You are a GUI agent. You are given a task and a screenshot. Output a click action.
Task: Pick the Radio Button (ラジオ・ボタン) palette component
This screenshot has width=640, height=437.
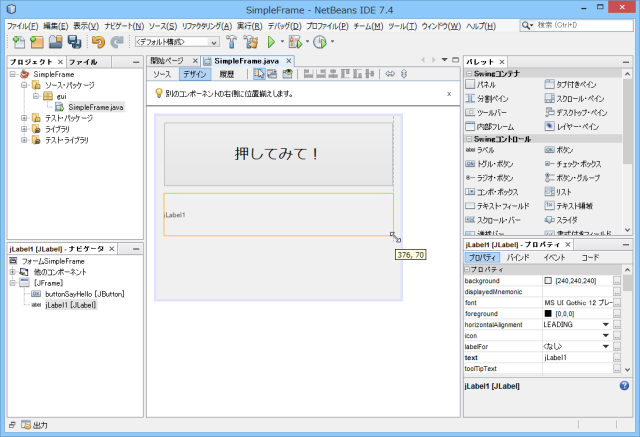coord(489,178)
